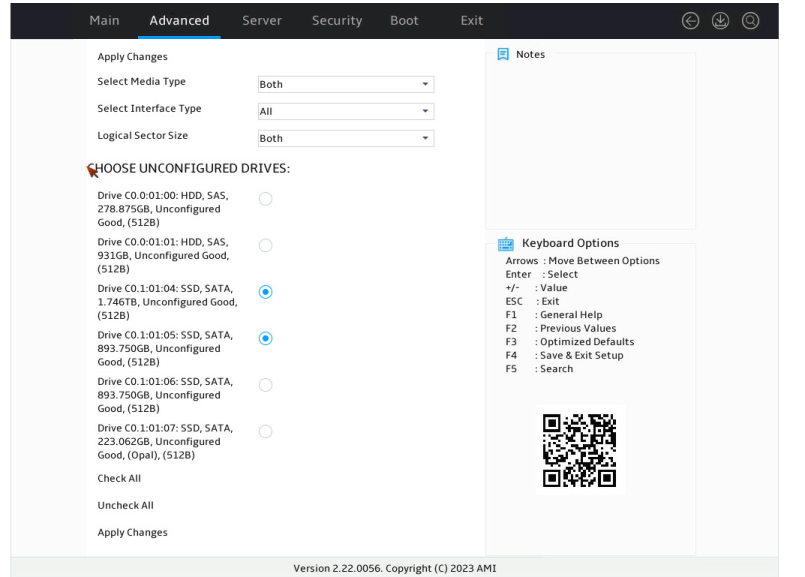Image resolution: width=805 pixels, height=577 pixels.
Task: Open the Select Interface Type dropdown
Action: 346,111
